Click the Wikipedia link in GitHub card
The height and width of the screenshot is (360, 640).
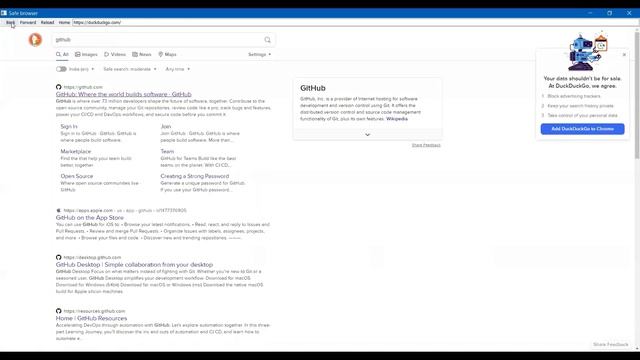point(397,119)
